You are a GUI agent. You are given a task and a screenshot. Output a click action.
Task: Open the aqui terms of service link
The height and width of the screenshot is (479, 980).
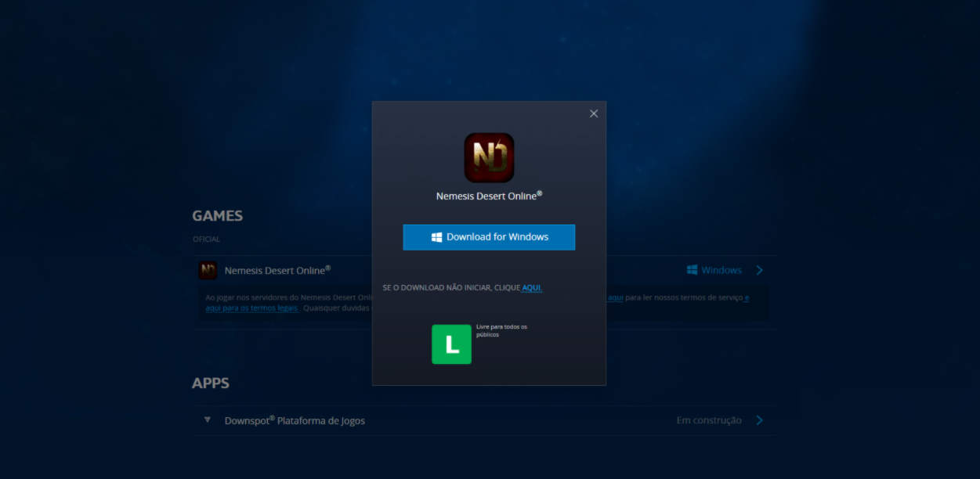pos(616,297)
